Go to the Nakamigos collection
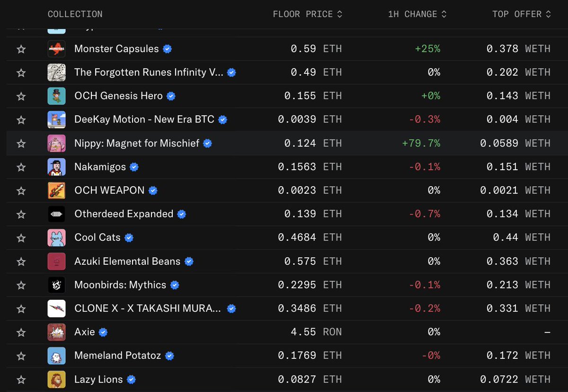This screenshot has width=568, height=392. [x=100, y=167]
